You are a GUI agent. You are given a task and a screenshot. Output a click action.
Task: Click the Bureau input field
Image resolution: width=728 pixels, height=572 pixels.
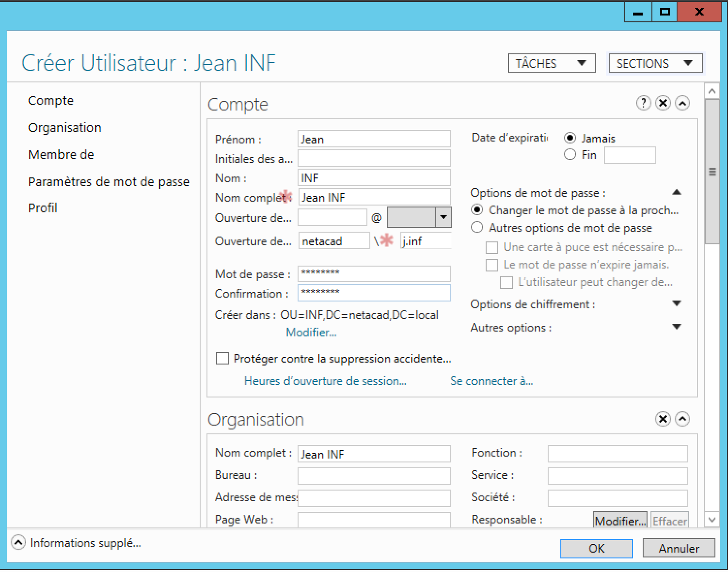click(x=374, y=476)
